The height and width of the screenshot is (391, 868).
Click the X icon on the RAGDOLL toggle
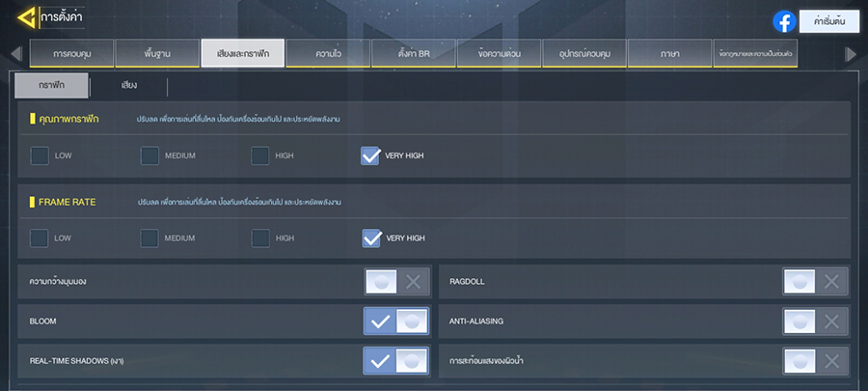(831, 282)
